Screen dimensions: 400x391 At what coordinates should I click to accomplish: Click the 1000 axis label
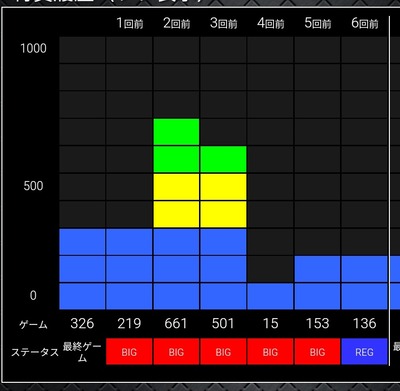tap(33, 49)
